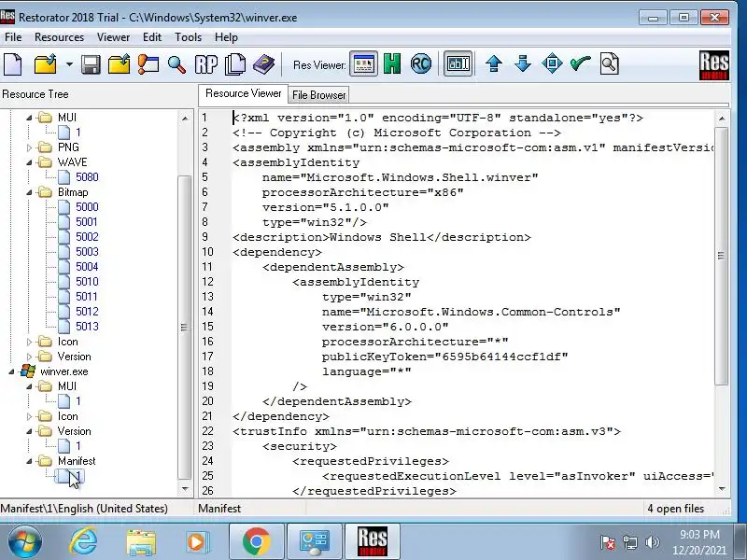The image size is (747, 560).
Task: Open Windows Explorer from the taskbar
Action: (141, 542)
